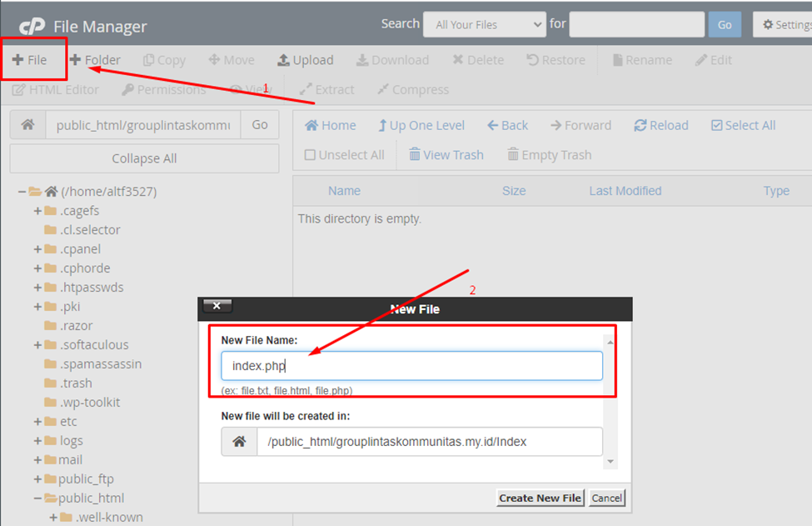The image size is (812, 526).
Task: Click the Go button beside the path field
Action: click(x=260, y=125)
